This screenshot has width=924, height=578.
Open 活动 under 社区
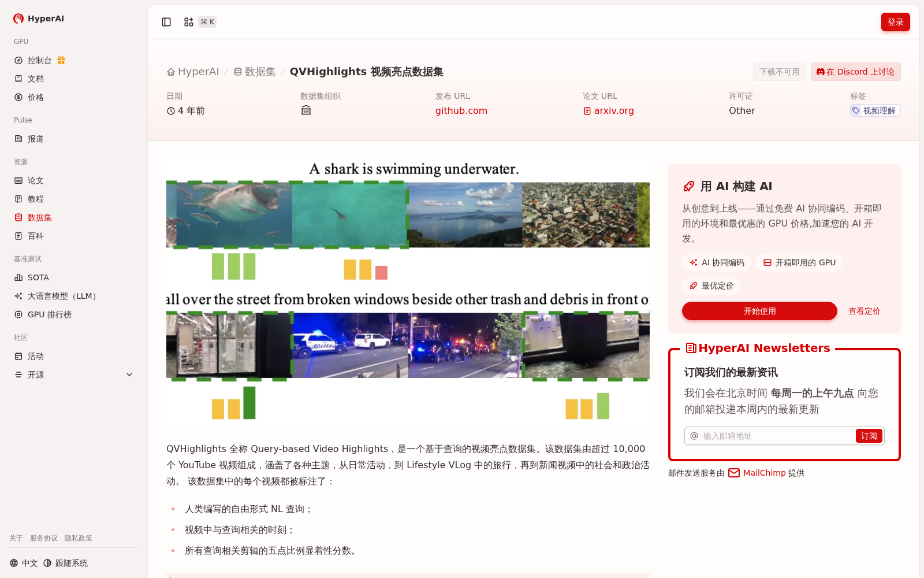click(74, 356)
